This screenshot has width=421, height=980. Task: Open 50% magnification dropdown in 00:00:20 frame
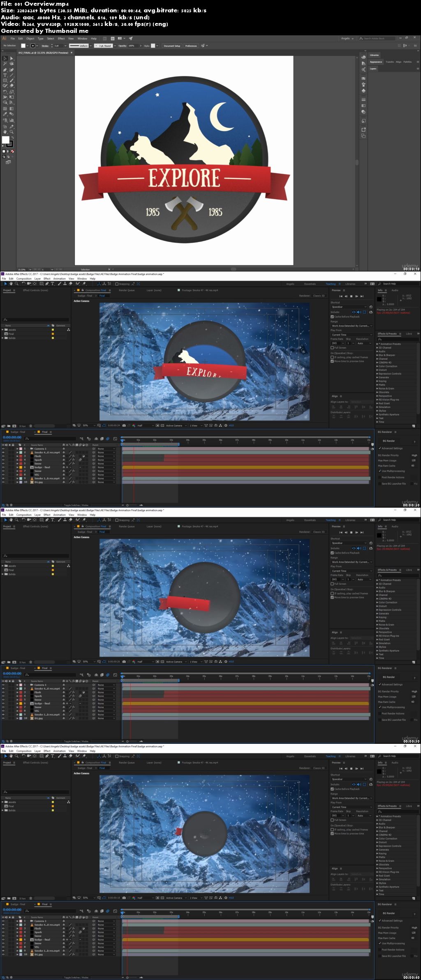click(89, 426)
